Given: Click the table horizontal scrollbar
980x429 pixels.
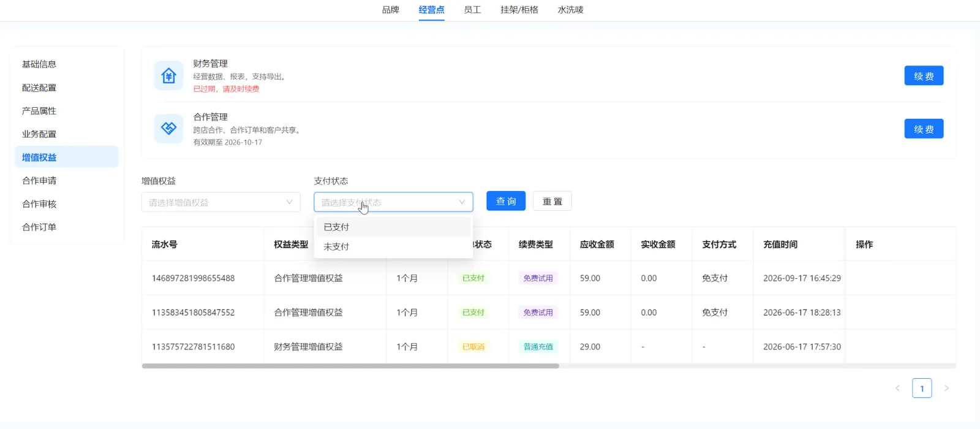Looking at the screenshot, I should tap(350, 366).
